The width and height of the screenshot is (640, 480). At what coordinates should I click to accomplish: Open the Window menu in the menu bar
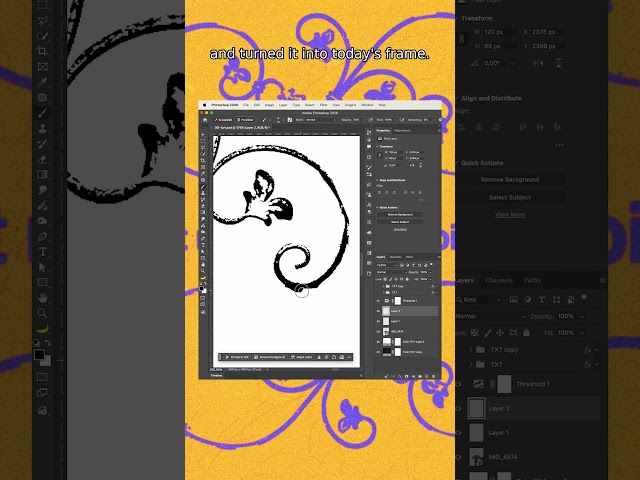click(367, 105)
